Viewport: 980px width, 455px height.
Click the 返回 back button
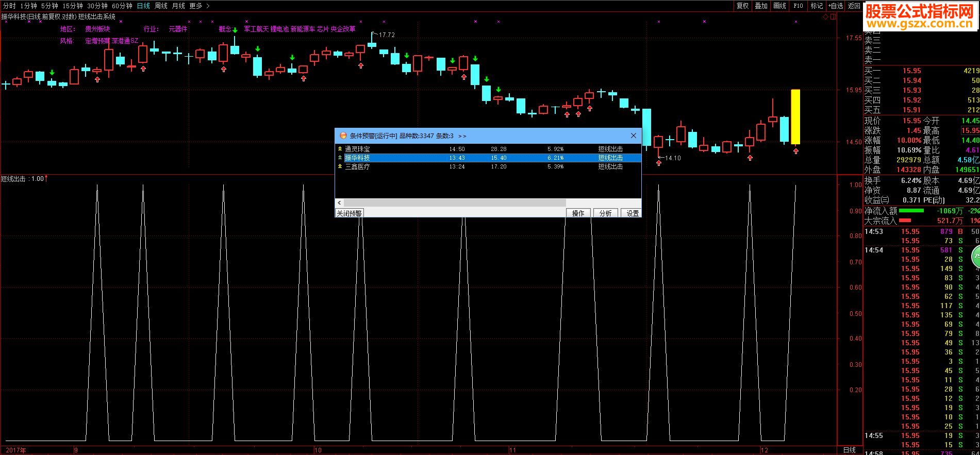coord(854,6)
